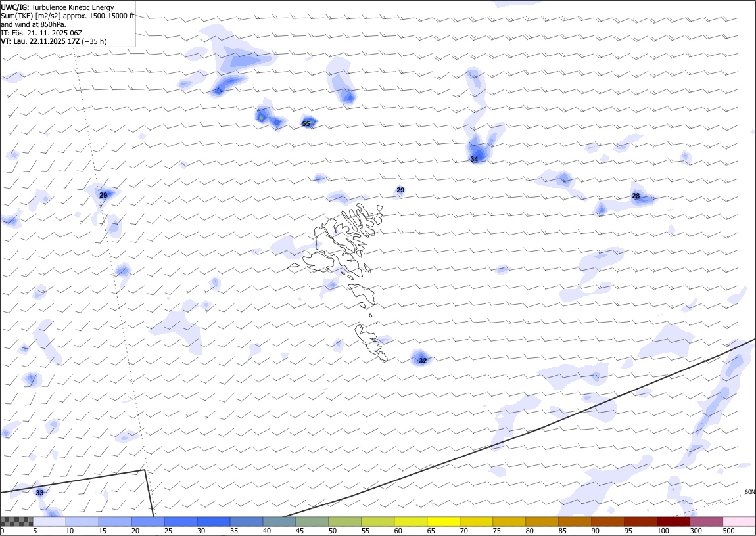Select the 'VT: Lau. 22.11.2025 17Z' valid time
Image resolution: width=756 pixels, height=536 pixels.
(x=40, y=41)
